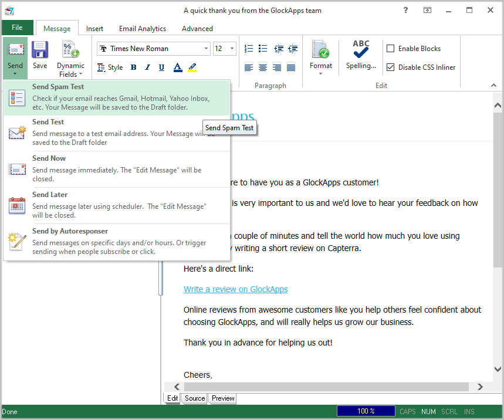
Task: Open the Advanced tab
Action: coord(197,29)
